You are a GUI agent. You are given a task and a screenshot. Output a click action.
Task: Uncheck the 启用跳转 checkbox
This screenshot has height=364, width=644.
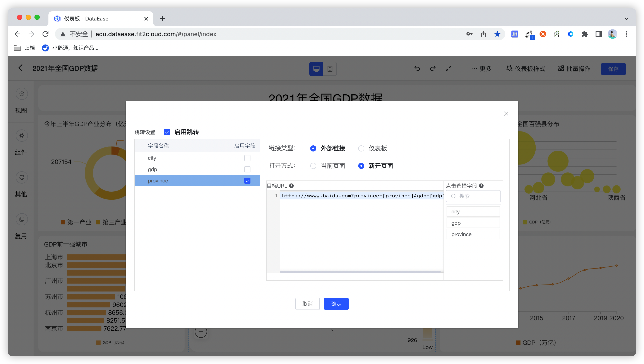coord(167,132)
